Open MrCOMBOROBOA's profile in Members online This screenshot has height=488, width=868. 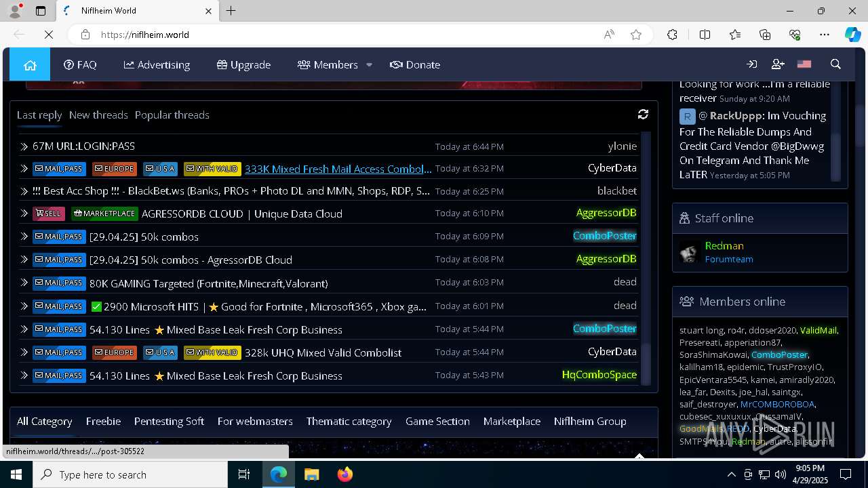coord(777,404)
